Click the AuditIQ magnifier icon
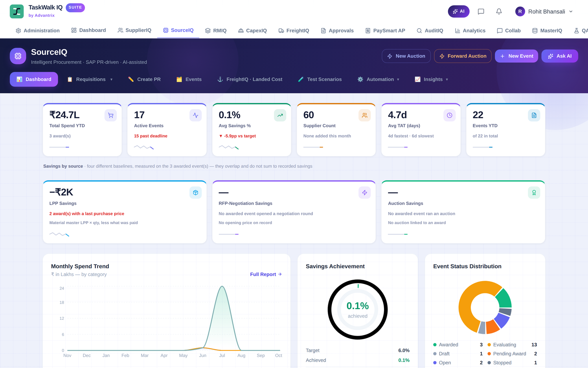The image size is (588, 368). click(x=419, y=31)
